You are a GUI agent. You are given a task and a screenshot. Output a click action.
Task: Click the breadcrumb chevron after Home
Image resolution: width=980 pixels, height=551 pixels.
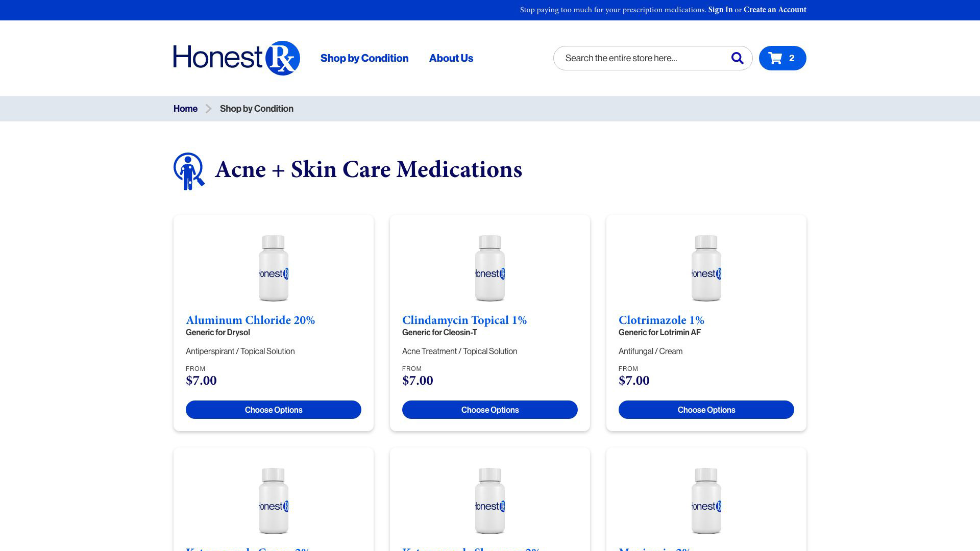[x=208, y=109]
